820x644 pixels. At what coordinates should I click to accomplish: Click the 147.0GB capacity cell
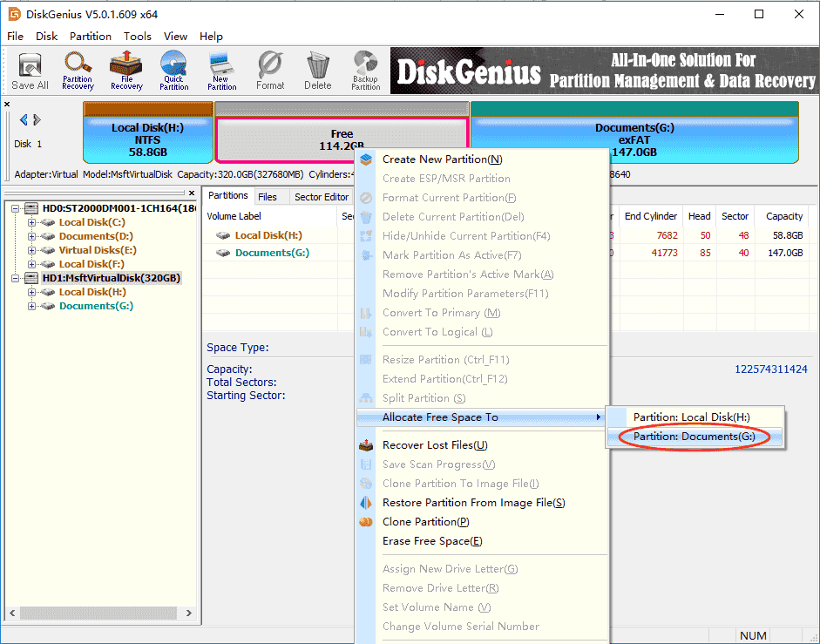pos(785,253)
